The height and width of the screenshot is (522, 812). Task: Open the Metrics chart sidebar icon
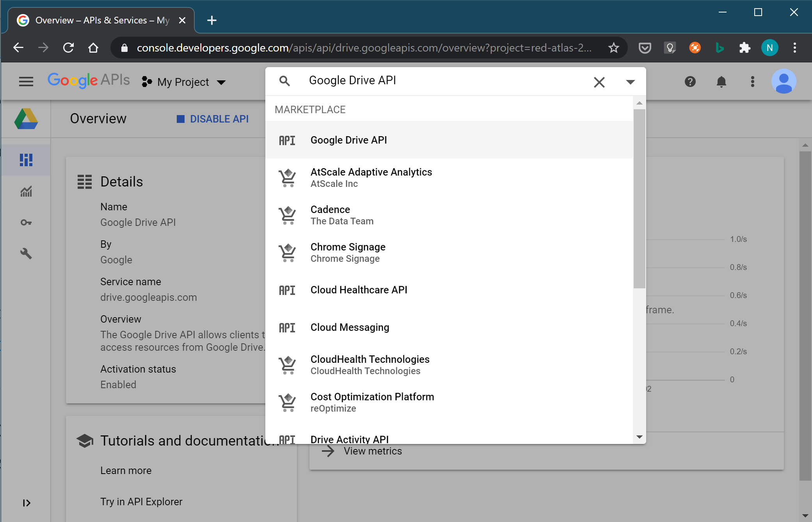click(x=26, y=191)
